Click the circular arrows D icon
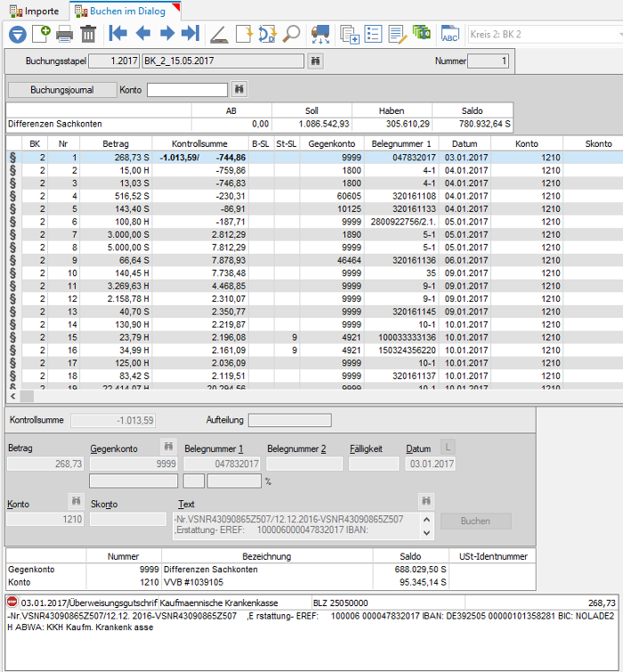This screenshot has width=623, height=672. pyautogui.click(x=268, y=35)
